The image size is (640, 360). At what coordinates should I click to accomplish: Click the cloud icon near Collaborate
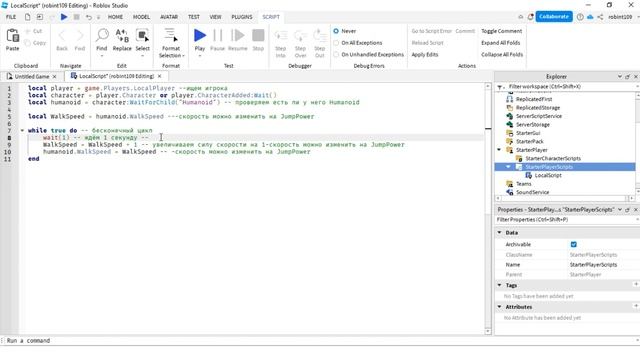coord(590,17)
